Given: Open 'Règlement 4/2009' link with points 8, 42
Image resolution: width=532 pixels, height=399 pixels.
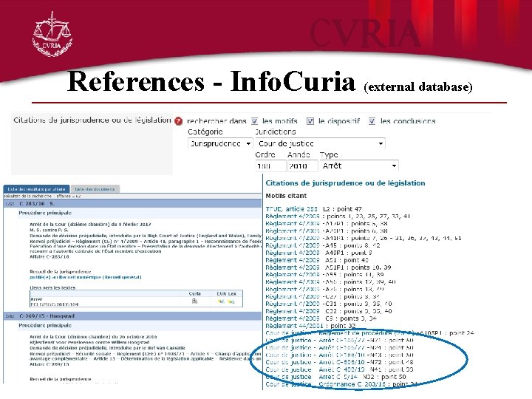Looking at the screenshot, I should pos(293,245).
